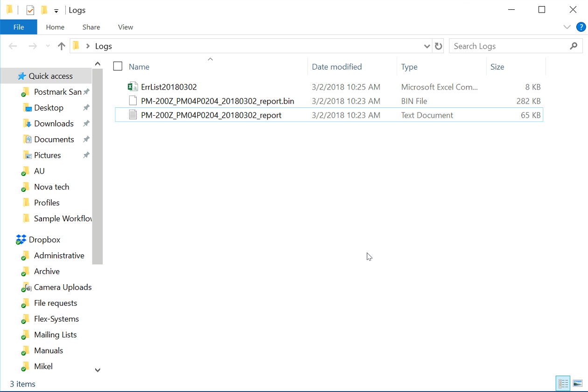The image size is (588, 392).
Task: Click the Excel icon next to ErrList20180302
Action: [x=133, y=87]
